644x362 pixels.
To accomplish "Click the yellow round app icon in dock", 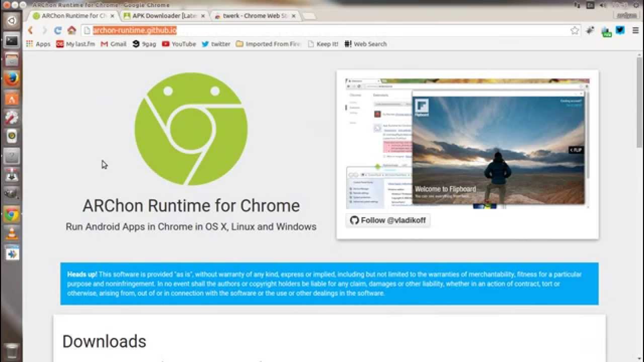I will point(12,136).
